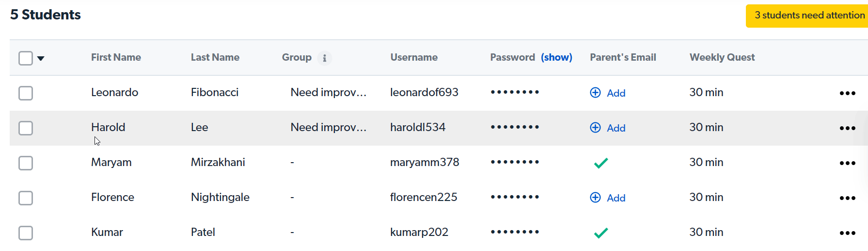Reveal passwords with the (show) link
868x251 pixels.
(x=556, y=57)
